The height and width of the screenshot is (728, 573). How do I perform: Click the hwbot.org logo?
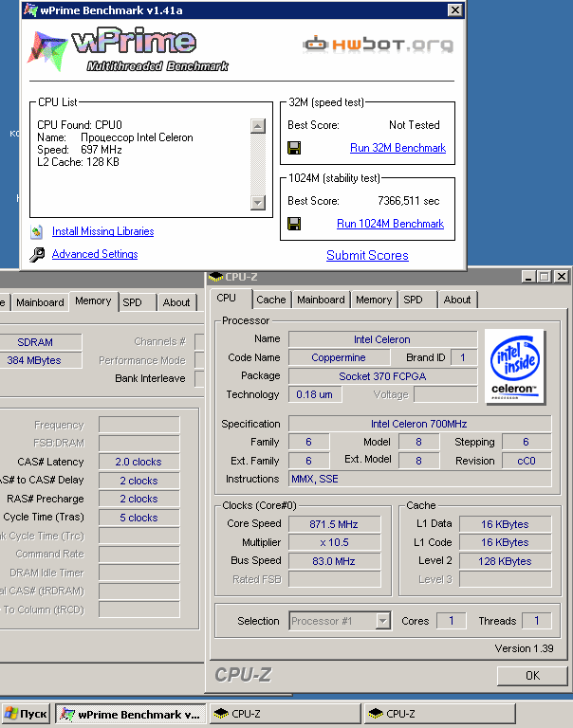click(378, 45)
